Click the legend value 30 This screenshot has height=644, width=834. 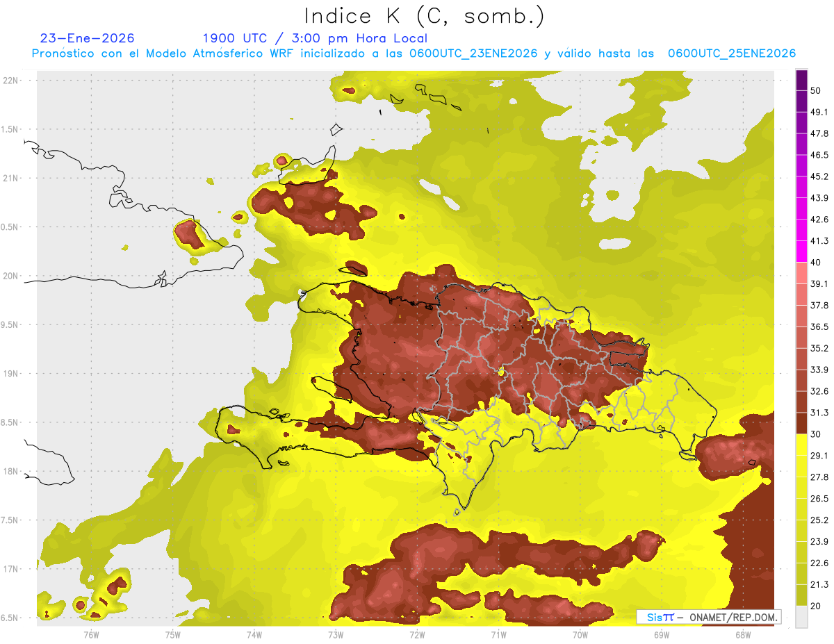click(817, 434)
